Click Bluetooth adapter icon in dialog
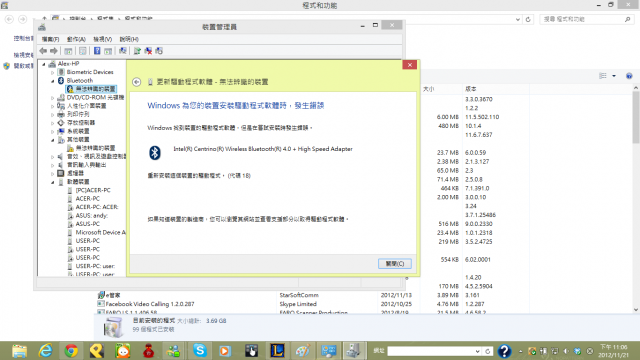This screenshot has height=360, width=640. 154,153
